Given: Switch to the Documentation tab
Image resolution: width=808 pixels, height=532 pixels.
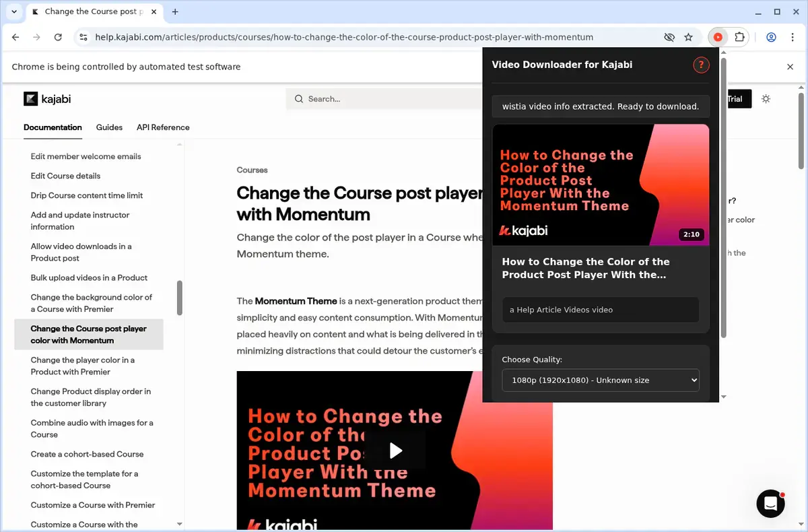Looking at the screenshot, I should pos(53,127).
